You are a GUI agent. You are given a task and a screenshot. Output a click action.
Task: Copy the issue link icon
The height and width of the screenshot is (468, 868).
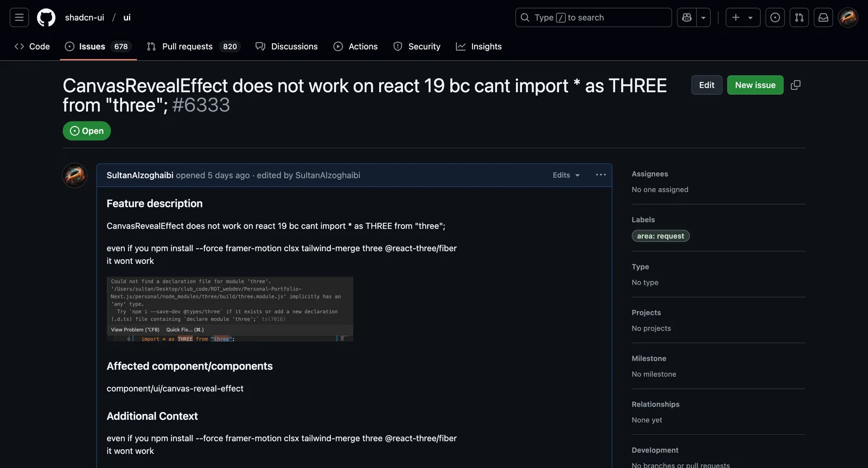coord(796,85)
